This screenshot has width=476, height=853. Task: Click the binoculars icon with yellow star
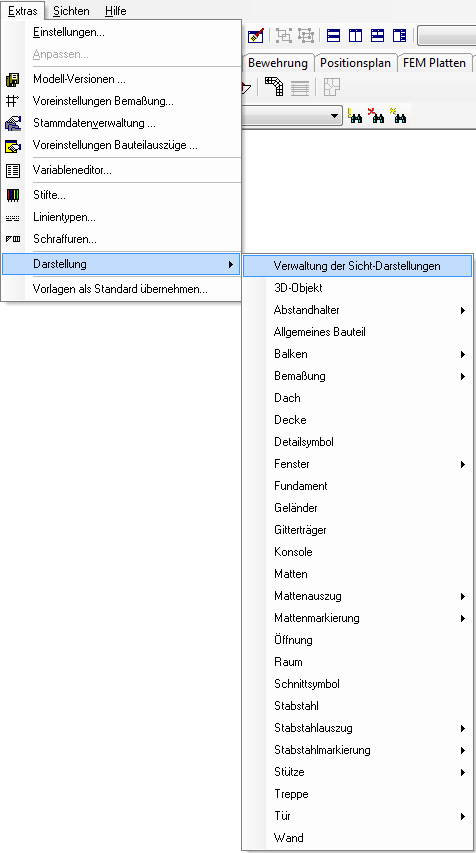click(x=398, y=115)
